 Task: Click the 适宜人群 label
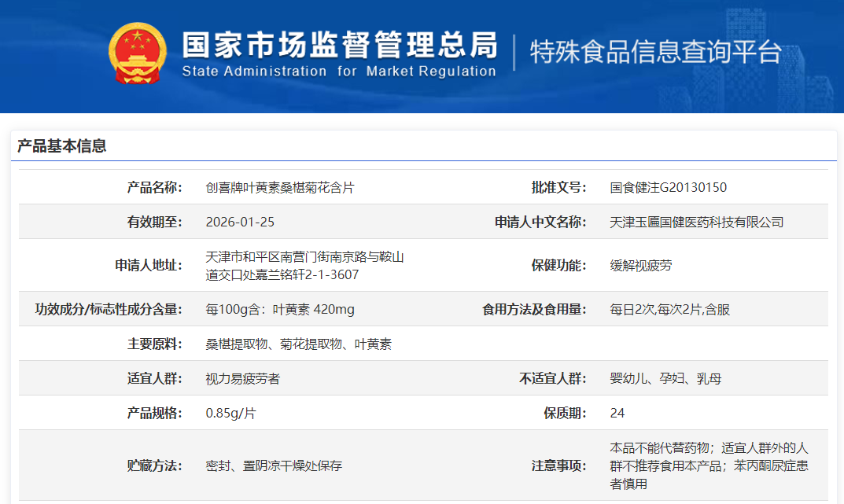[154, 378]
